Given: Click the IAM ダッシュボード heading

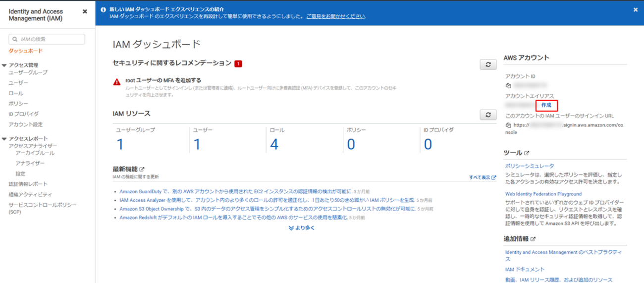Looking at the screenshot, I should point(157,44).
